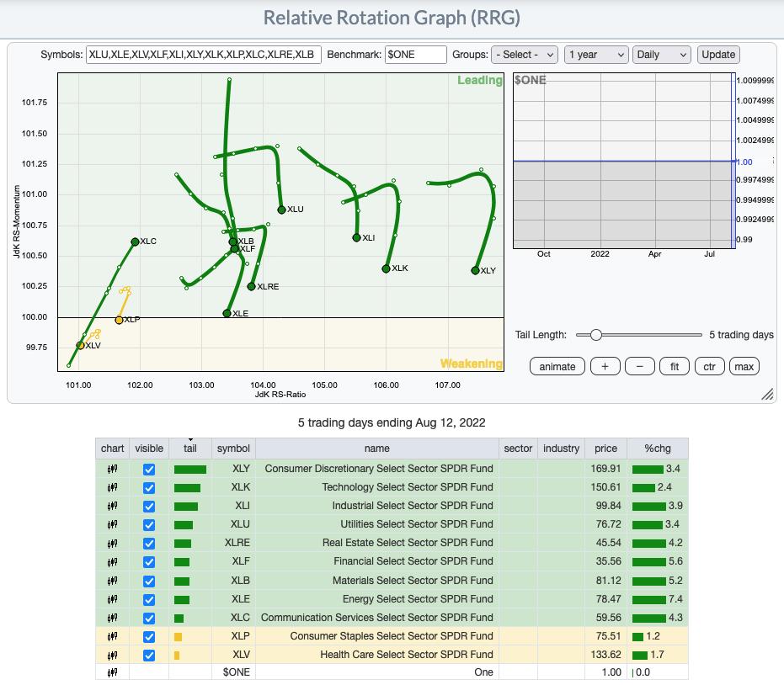Click the animate button
The width and height of the screenshot is (784, 685).
(557, 366)
